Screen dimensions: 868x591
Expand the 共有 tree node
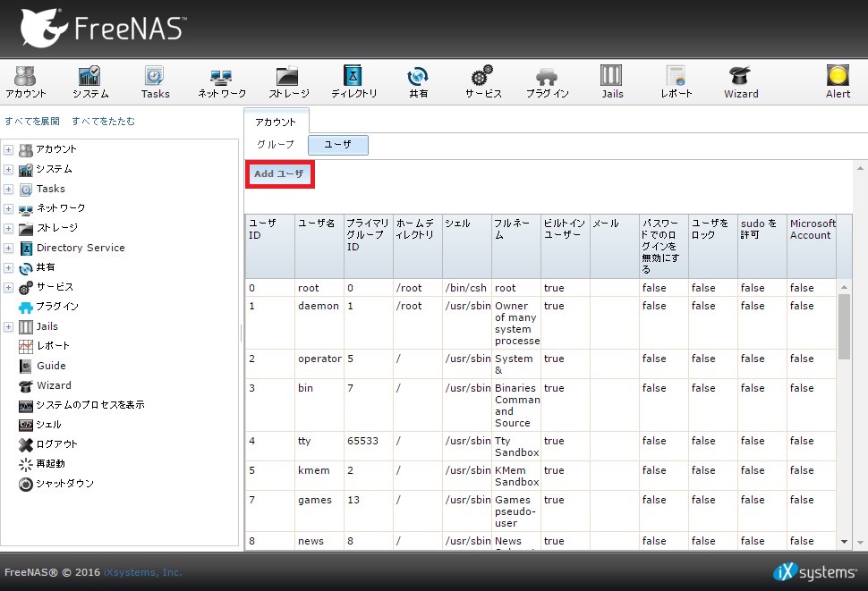tap(8, 268)
